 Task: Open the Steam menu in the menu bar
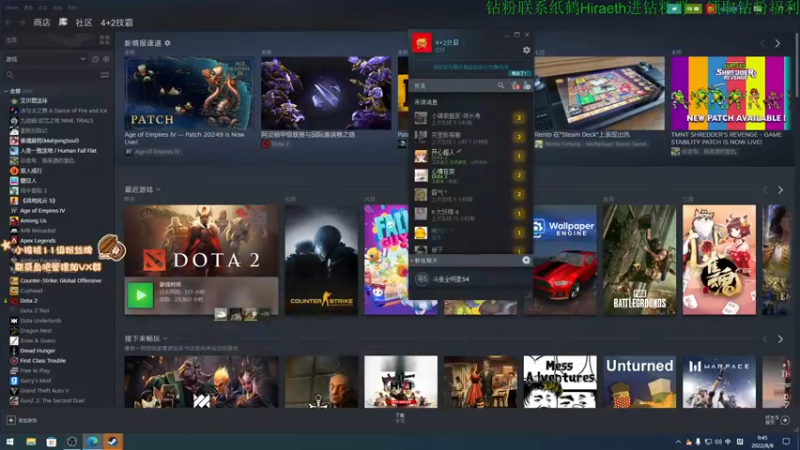(12, 8)
